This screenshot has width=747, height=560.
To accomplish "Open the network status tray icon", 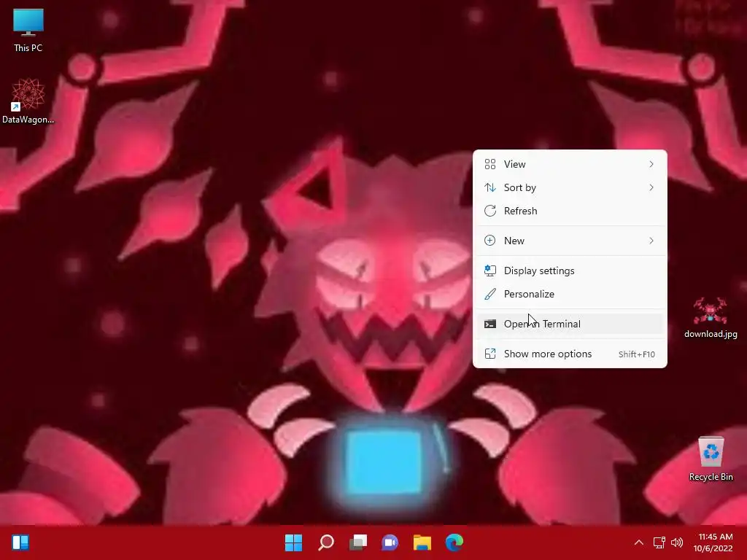I will [x=659, y=542].
